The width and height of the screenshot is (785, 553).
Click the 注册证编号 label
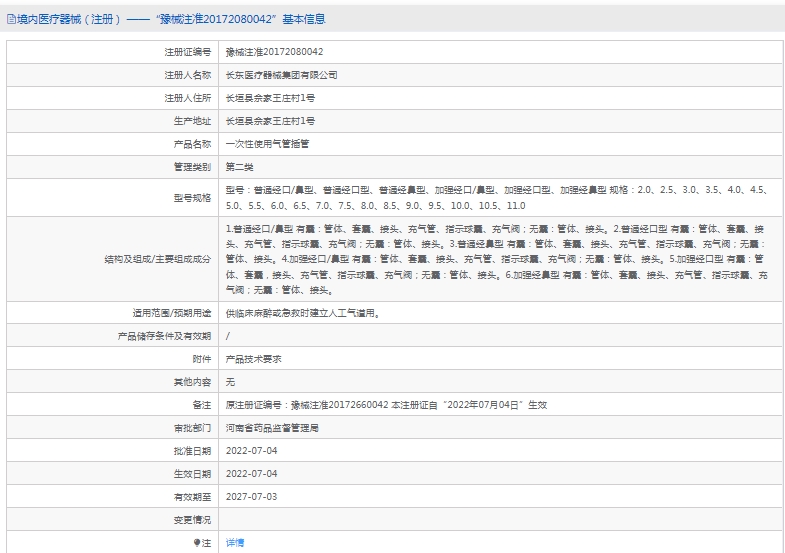pyautogui.click(x=188, y=52)
